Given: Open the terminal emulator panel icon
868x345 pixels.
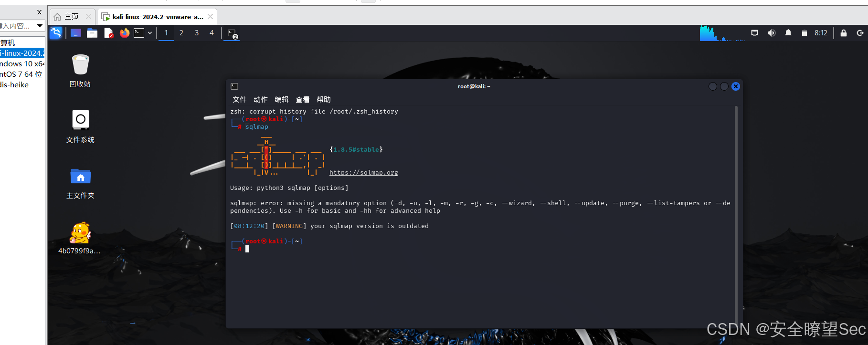Looking at the screenshot, I should [x=139, y=33].
